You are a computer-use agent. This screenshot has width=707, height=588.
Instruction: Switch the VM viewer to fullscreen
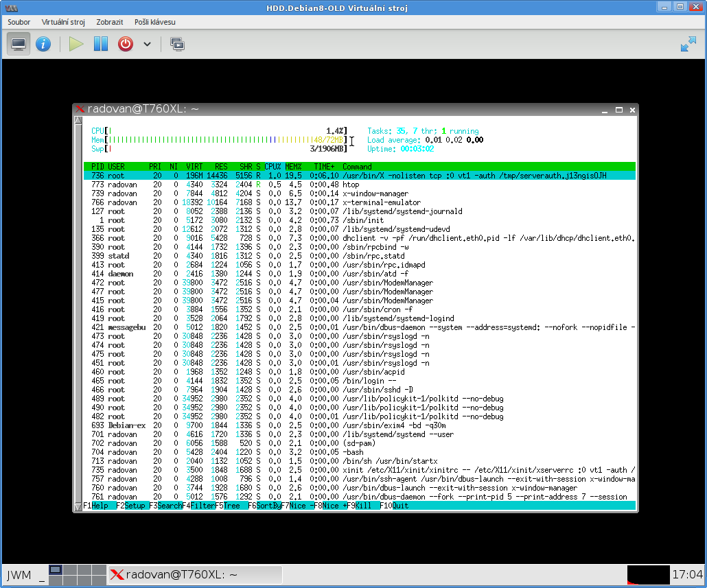point(688,44)
